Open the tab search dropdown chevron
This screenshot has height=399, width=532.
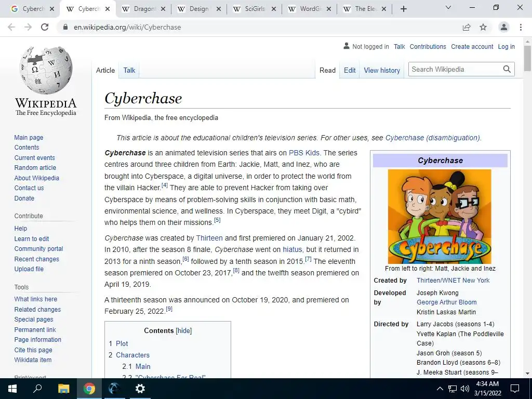448,7
